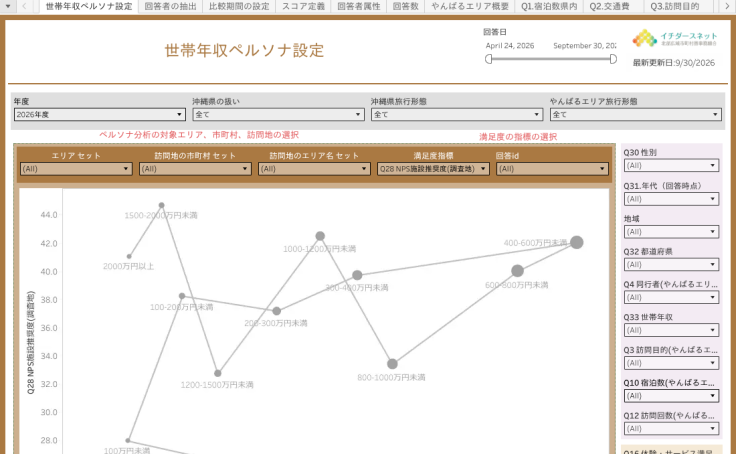Select the 400-600万円未満 data point
This screenshot has width=736, height=454.
point(577,242)
